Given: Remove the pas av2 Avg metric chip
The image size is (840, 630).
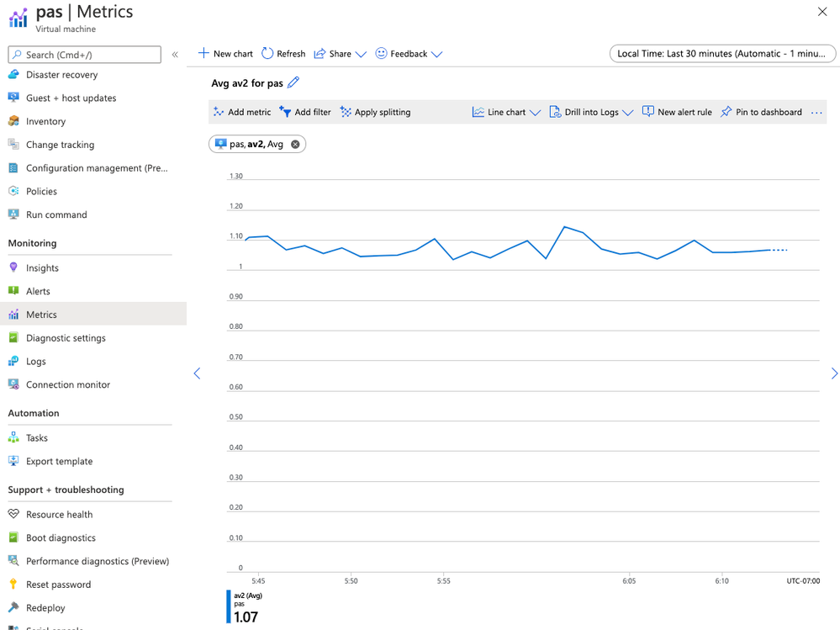Looking at the screenshot, I should coord(295,145).
